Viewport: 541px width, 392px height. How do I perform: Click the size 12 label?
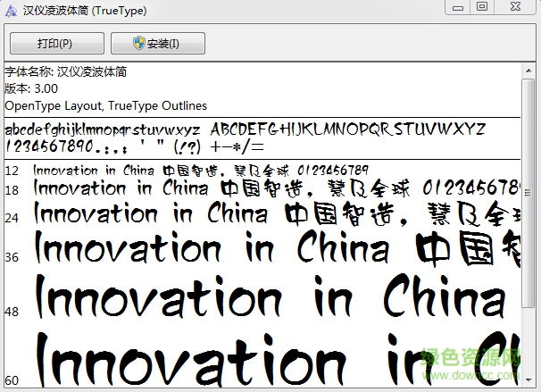click(x=12, y=171)
